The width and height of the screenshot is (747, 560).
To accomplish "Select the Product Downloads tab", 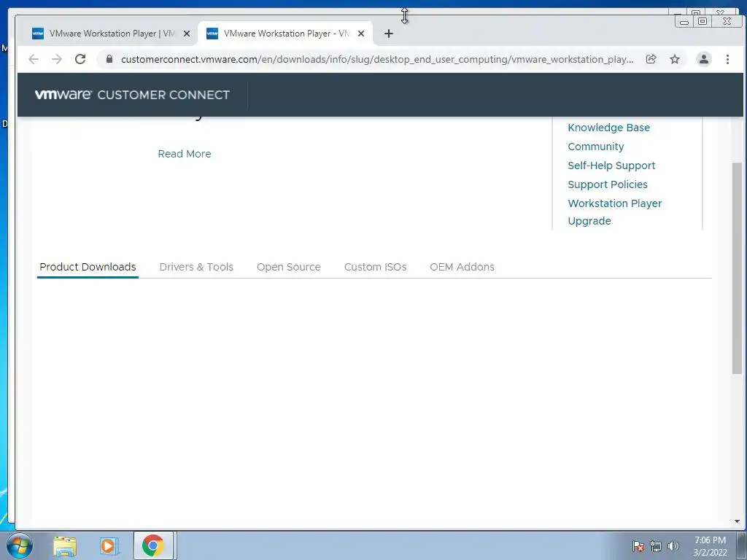I will pyautogui.click(x=88, y=267).
